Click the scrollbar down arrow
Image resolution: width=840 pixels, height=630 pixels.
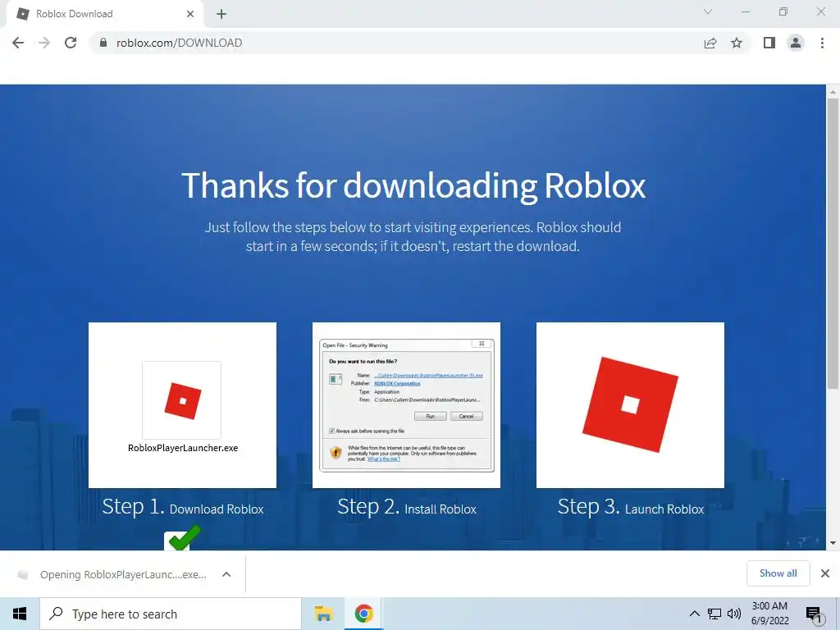(833, 543)
